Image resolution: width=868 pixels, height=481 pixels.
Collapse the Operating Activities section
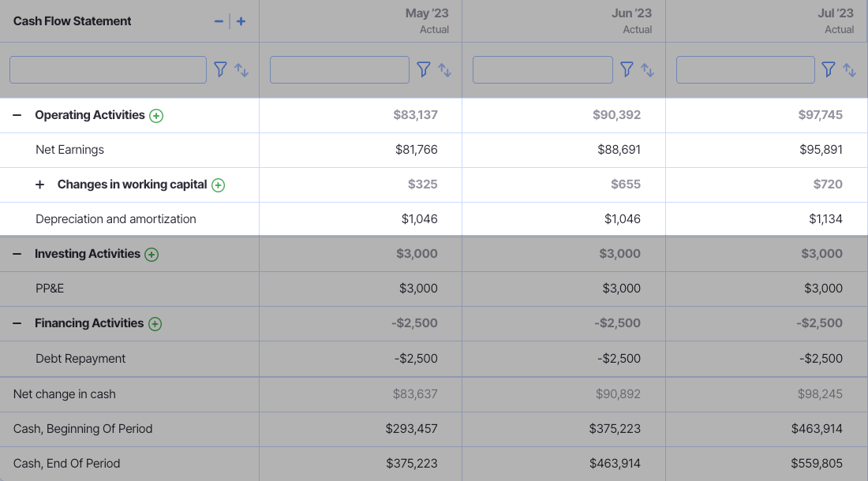(16, 115)
